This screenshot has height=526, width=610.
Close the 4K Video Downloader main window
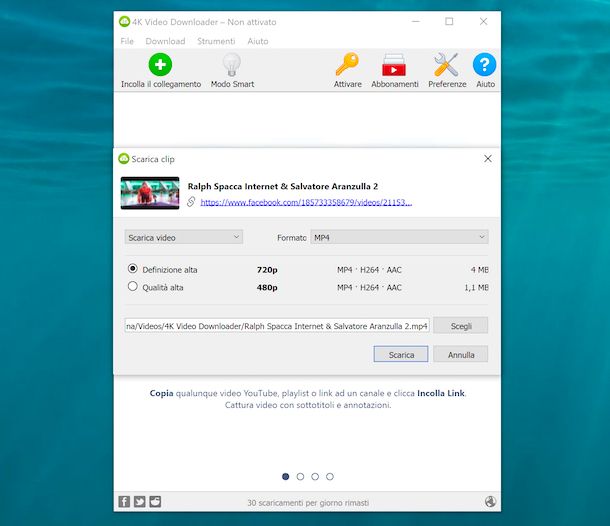pos(484,21)
